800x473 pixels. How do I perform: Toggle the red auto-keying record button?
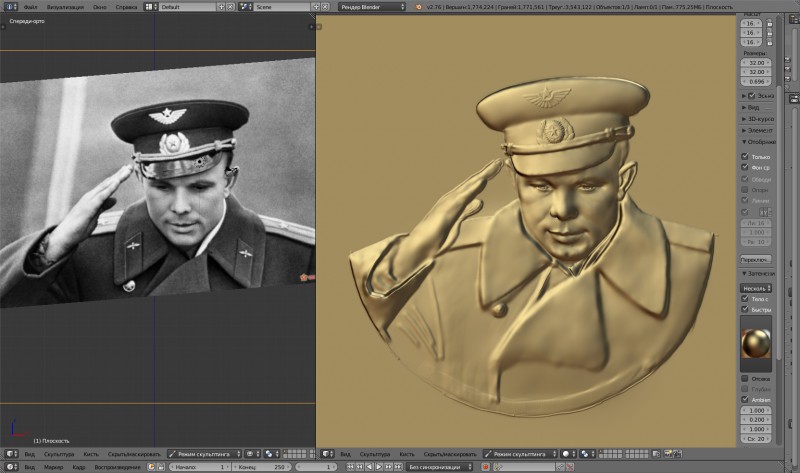(x=485, y=467)
